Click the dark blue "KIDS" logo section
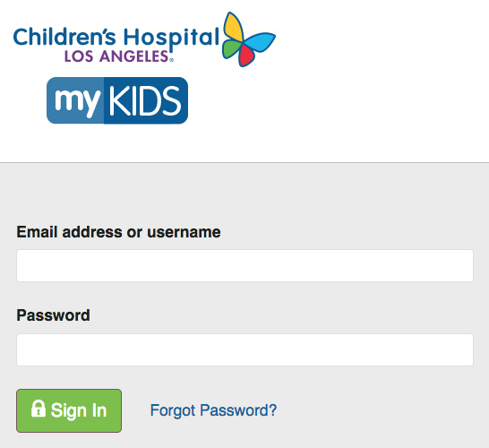 (146, 100)
